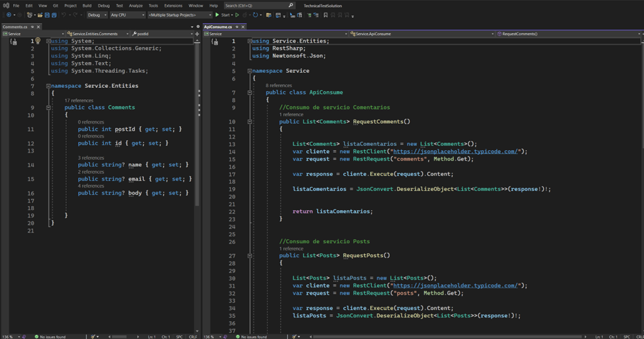Close the ApiConsume.cs tab
The image size is (644, 339).
(x=242, y=26)
